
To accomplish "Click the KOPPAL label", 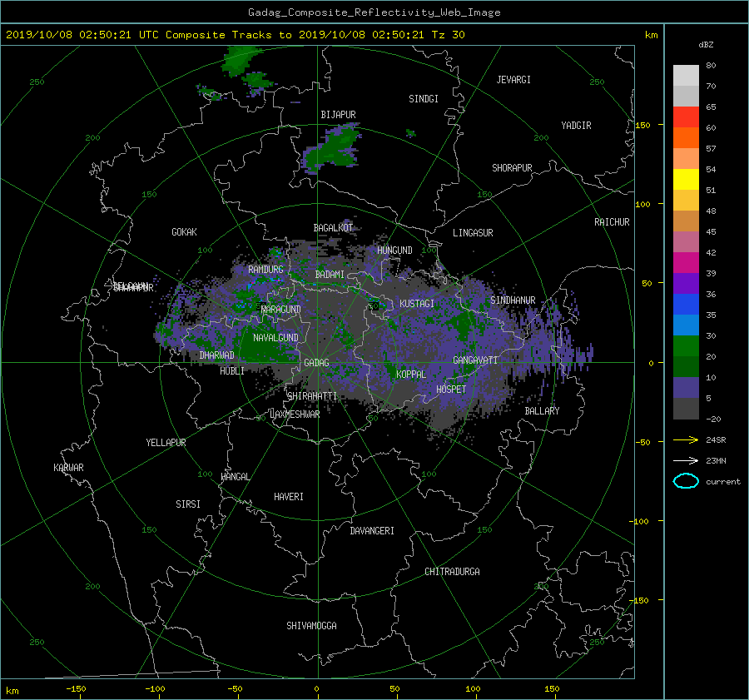I will [x=411, y=374].
